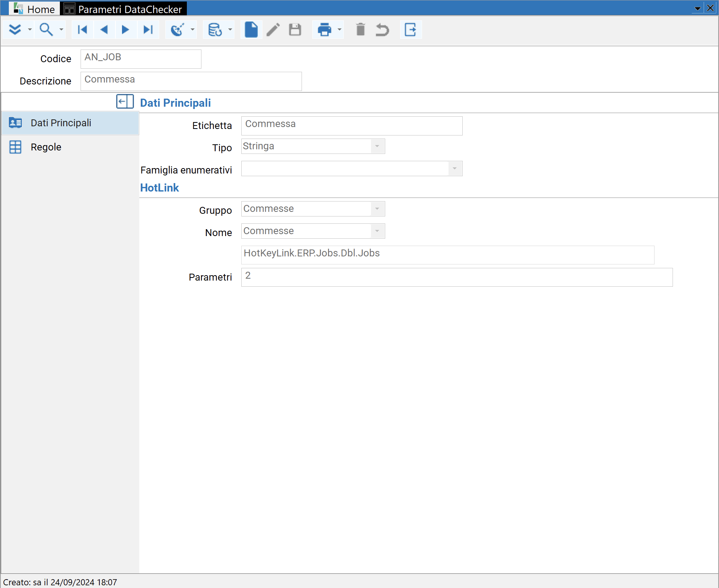Click the double-chevron expand toolbar icon
Image resolution: width=719 pixels, height=588 pixels.
(x=15, y=30)
